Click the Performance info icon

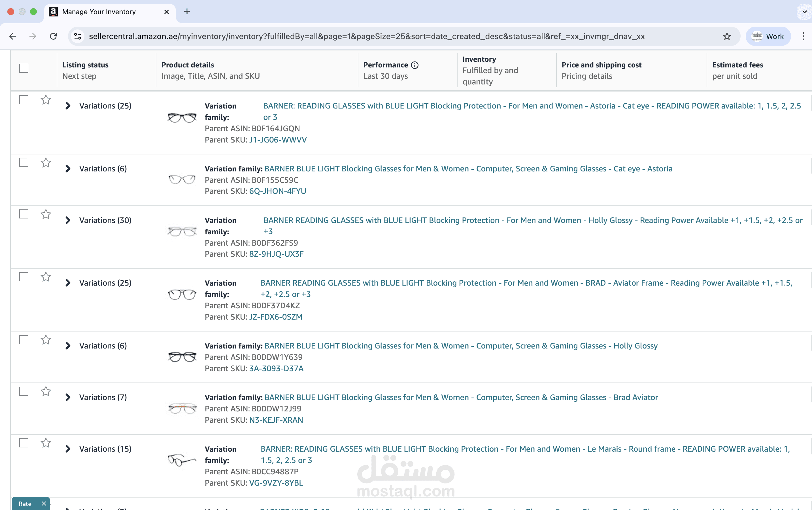point(415,65)
